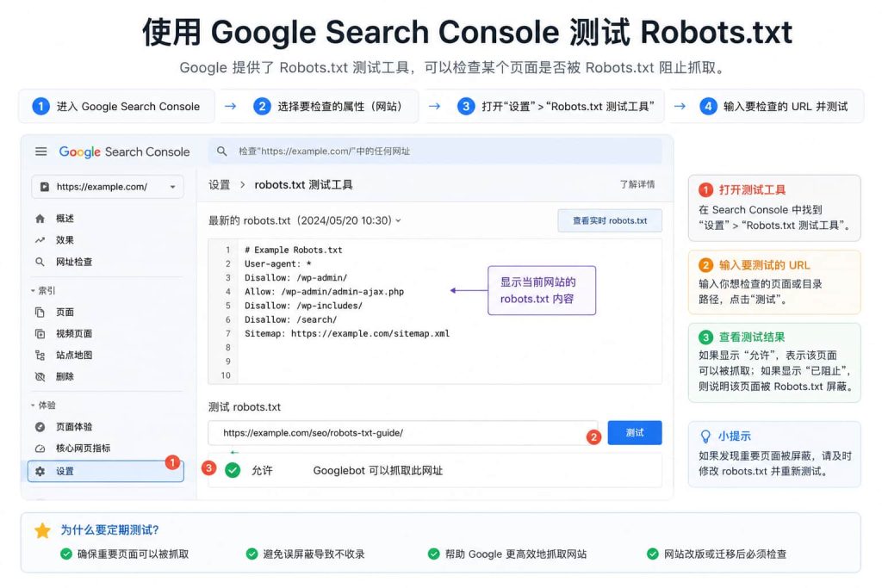The image size is (882, 588).
Task: Click line Allow: /wp-admin/admin-ajax.php
Action: 324,292
